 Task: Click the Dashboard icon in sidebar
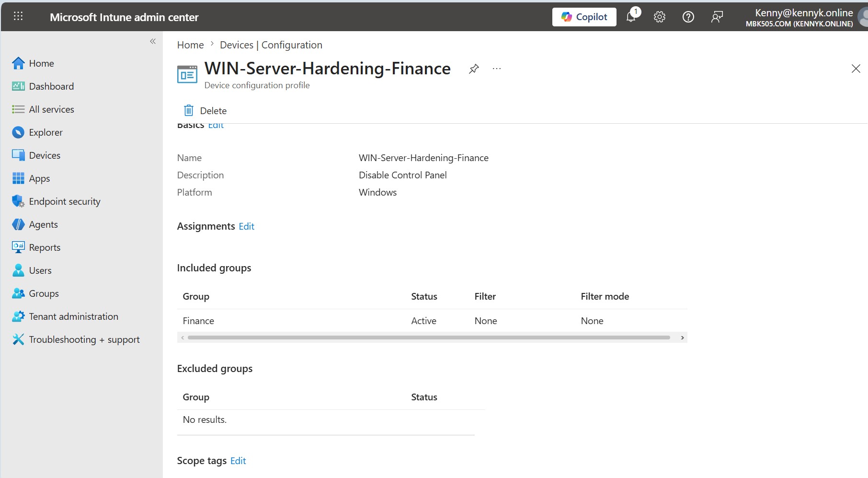[18, 86]
